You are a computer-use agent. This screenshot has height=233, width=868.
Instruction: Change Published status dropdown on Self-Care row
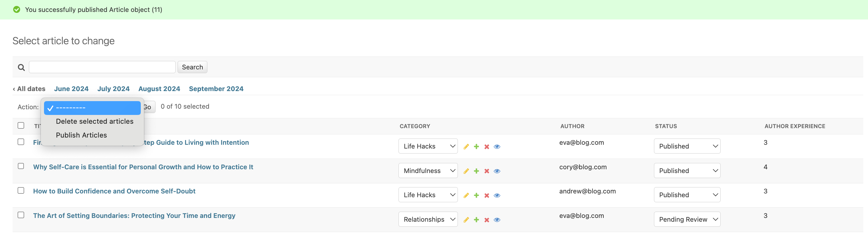(x=687, y=171)
